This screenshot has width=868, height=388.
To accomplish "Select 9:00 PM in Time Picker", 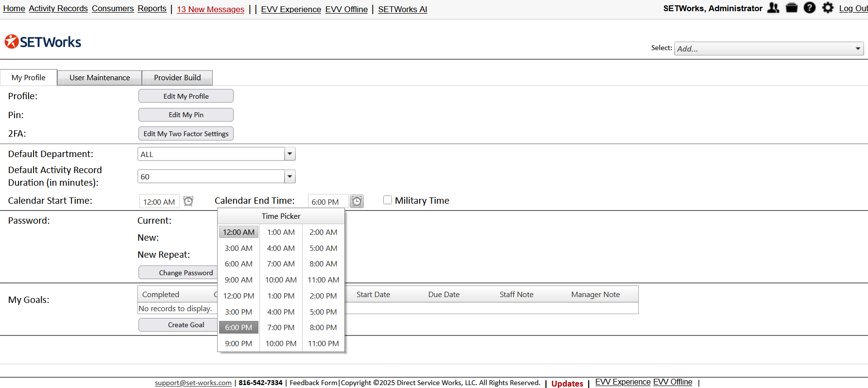I will click(x=238, y=343).
